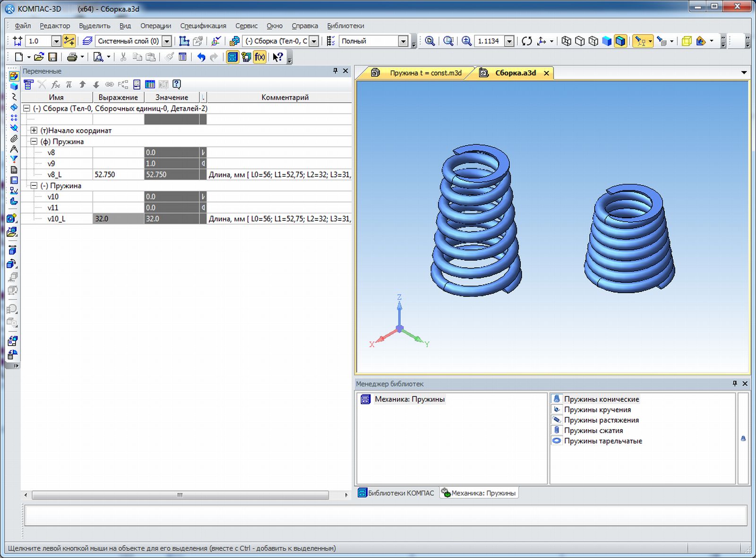This screenshot has height=558, width=756.
Task: Pin the Переменные panel
Action: pyautogui.click(x=335, y=71)
